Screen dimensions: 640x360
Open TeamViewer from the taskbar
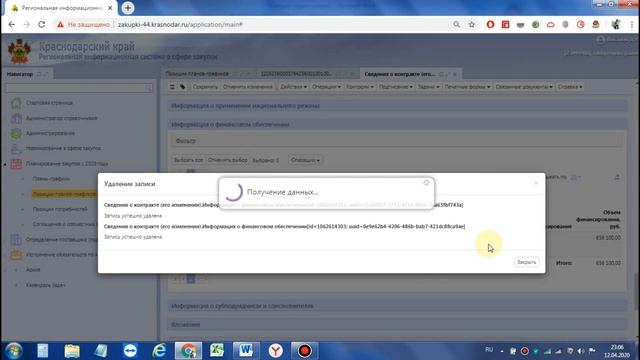pyautogui.click(x=130, y=351)
